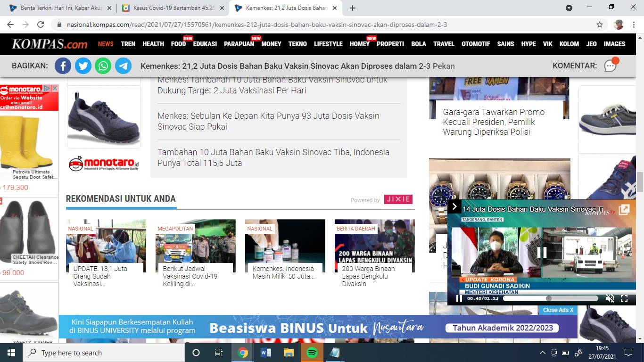Enter fullscreen on floating video player
Image resolution: width=644 pixels, height=362 pixels.
point(624,298)
